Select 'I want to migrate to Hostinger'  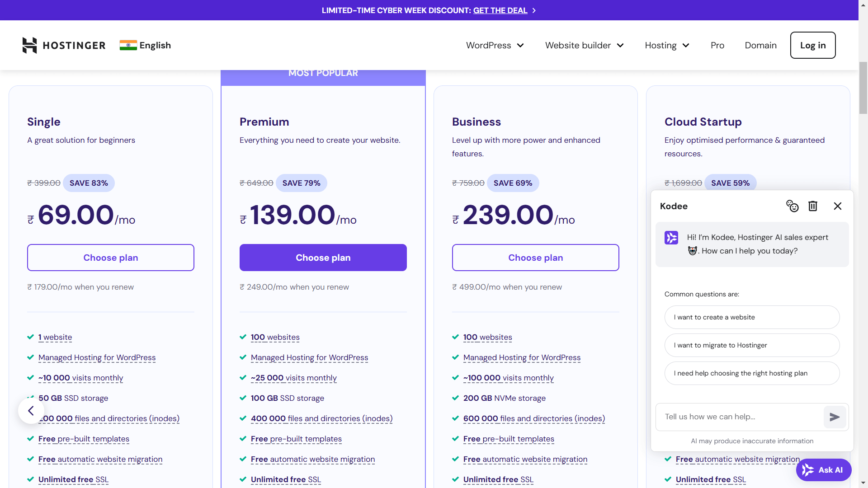752,345
